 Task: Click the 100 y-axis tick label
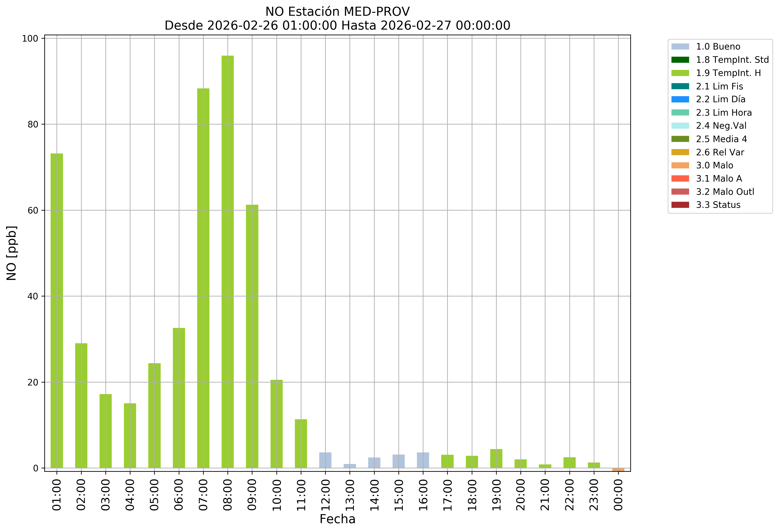click(30, 39)
